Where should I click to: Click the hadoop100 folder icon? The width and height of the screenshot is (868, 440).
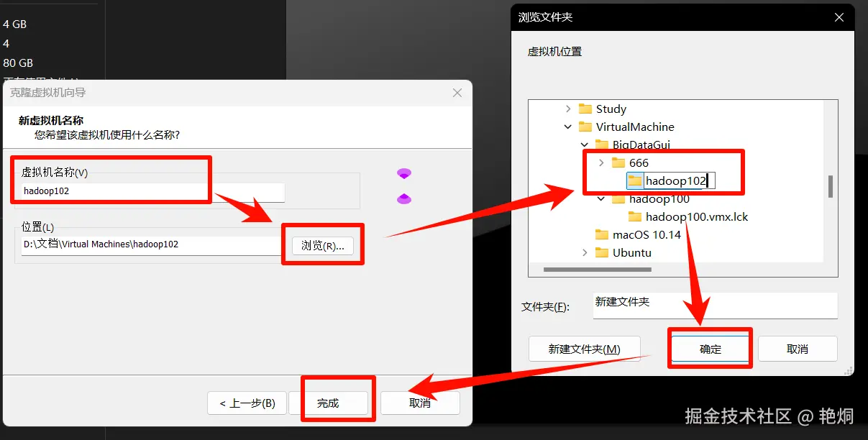(x=619, y=198)
